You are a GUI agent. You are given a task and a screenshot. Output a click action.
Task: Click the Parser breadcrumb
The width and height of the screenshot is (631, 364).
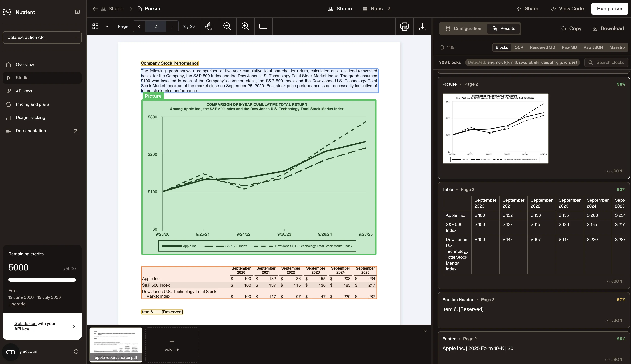click(149, 9)
